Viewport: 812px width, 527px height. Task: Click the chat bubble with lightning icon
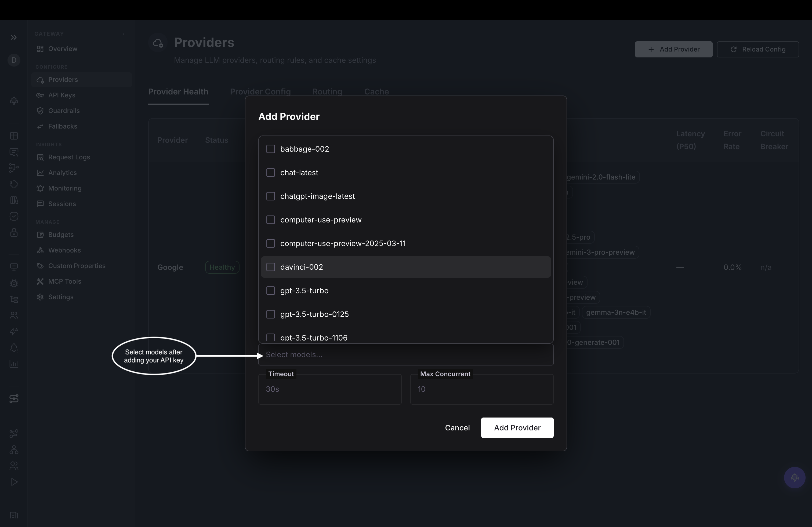tap(14, 152)
